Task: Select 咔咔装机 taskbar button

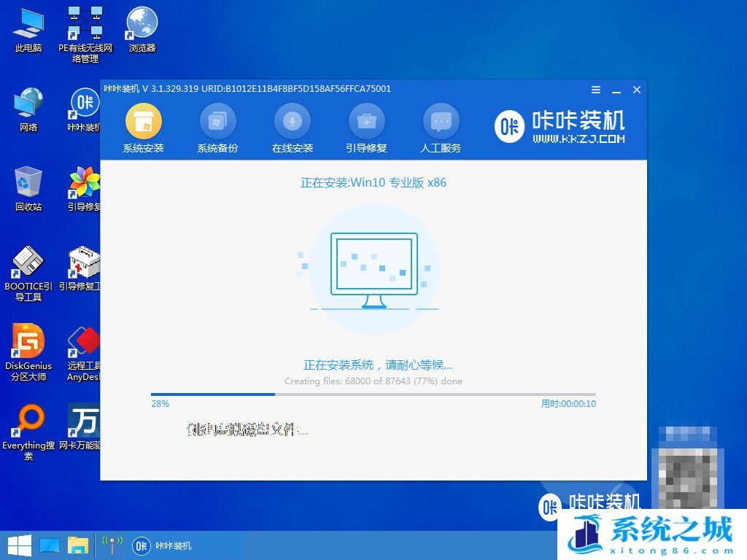Action: point(162,545)
